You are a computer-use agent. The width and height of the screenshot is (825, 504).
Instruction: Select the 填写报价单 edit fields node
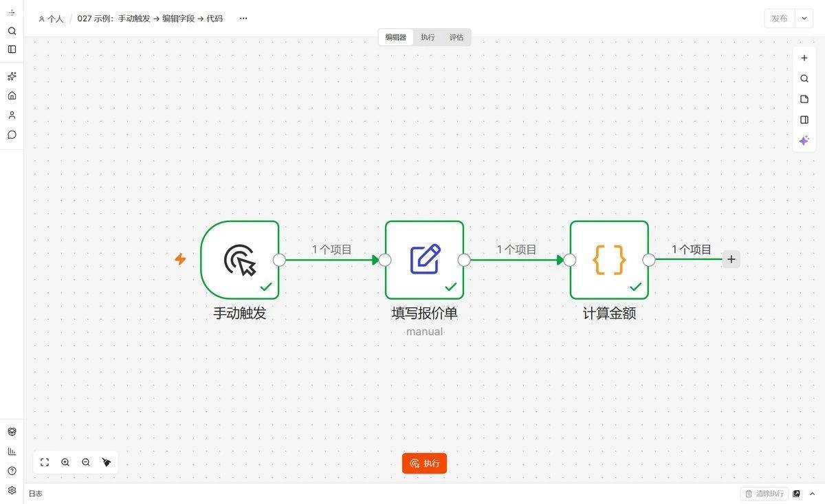coord(425,260)
